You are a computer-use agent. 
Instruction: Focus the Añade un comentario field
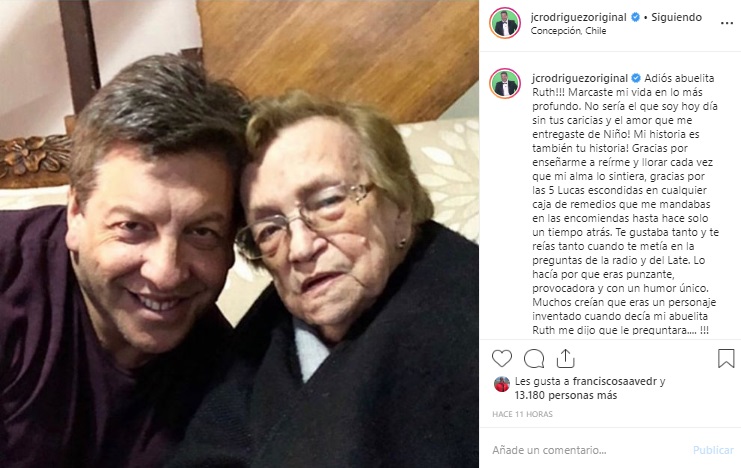(580, 450)
